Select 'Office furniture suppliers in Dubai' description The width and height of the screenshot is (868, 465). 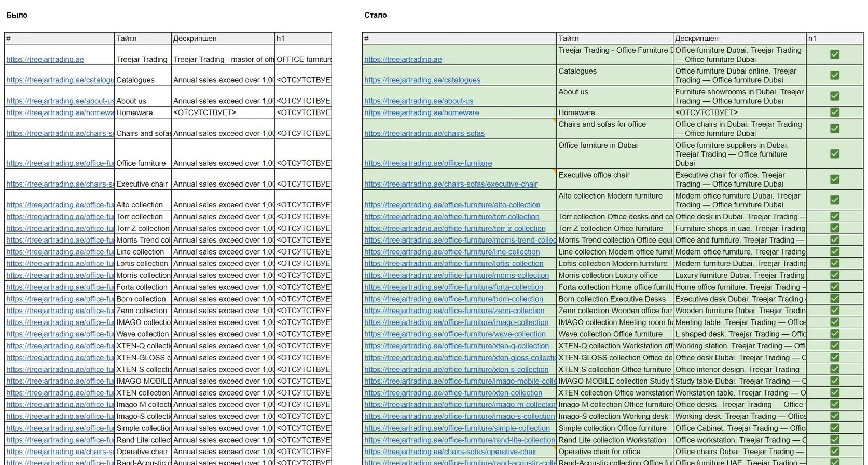(740, 154)
